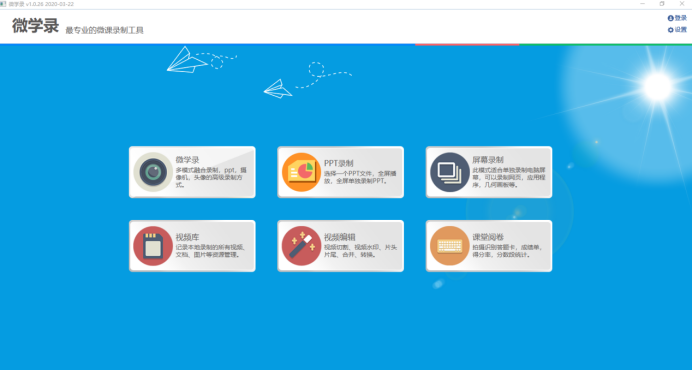Image resolution: width=692 pixels, height=370 pixels.
Task: Open the 视频库 card title
Action: click(x=187, y=237)
